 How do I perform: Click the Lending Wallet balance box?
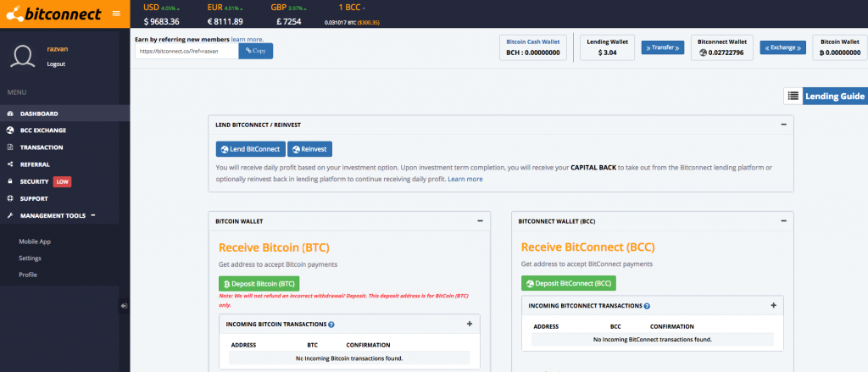(x=607, y=47)
